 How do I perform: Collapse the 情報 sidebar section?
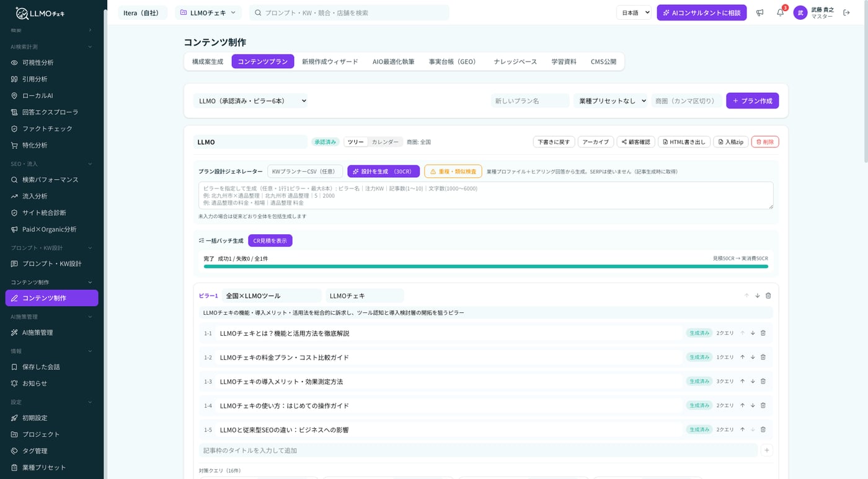pyautogui.click(x=51, y=351)
